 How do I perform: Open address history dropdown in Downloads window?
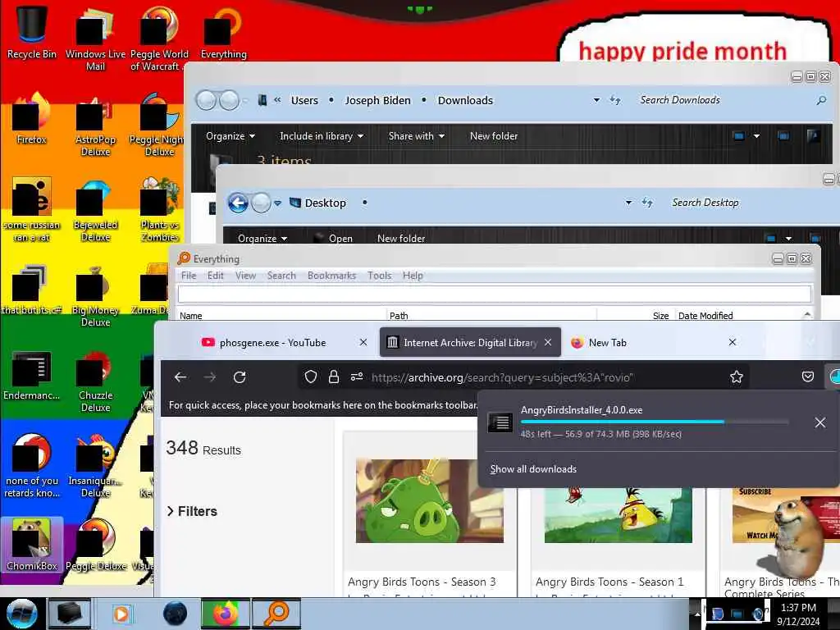click(596, 100)
